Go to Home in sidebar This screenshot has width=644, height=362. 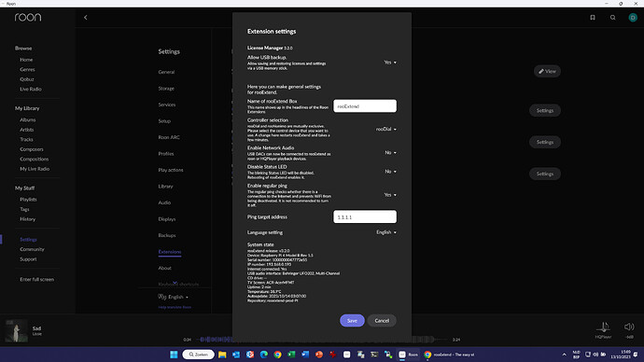[26, 60]
